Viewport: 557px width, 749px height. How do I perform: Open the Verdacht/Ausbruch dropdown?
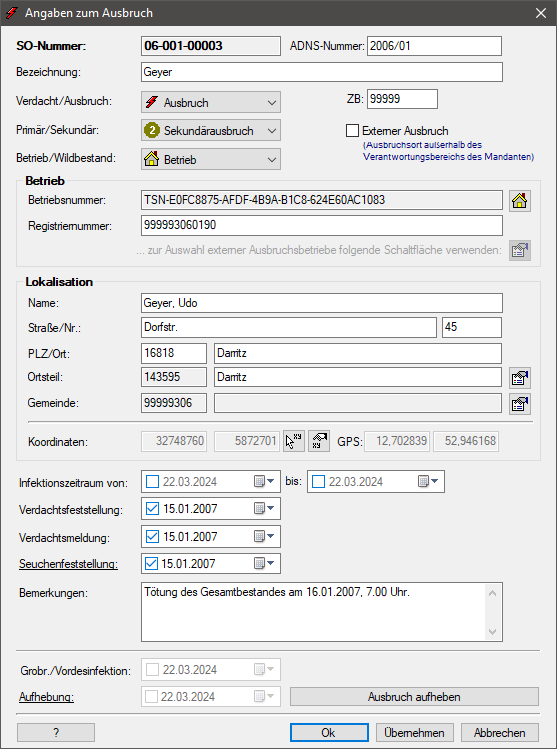[211, 102]
